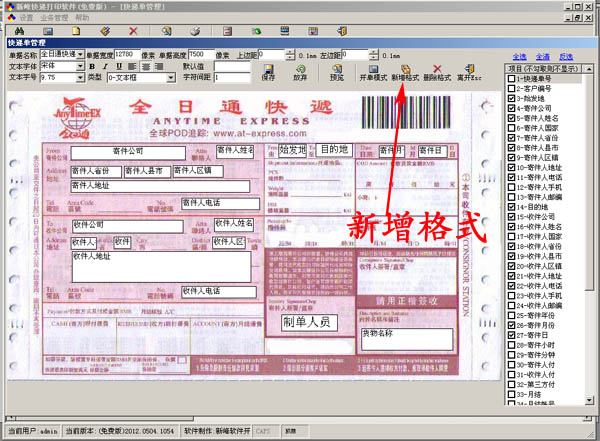This screenshot has height=441, width=600.
Task: Click the 上边距 stepper arrows
Action: (290, 56)
